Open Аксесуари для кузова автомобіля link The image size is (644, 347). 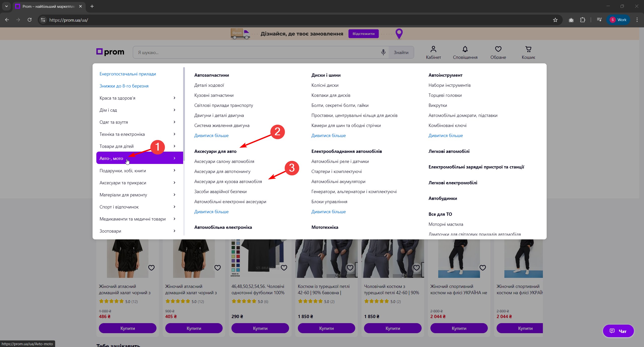point(228,182)
